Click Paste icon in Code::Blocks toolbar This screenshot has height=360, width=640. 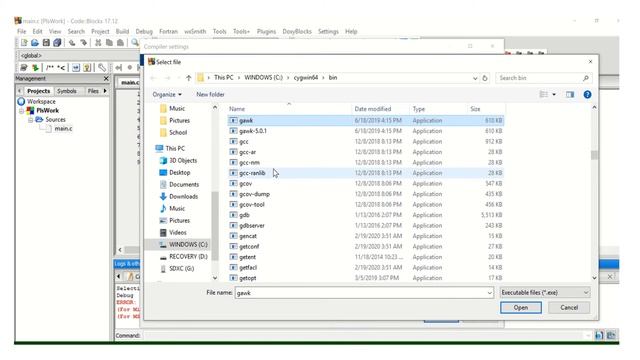click(120, 42)
